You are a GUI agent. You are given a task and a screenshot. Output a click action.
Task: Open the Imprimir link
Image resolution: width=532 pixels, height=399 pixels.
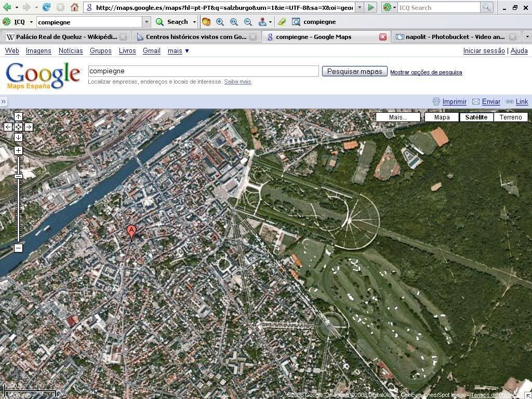454,102
